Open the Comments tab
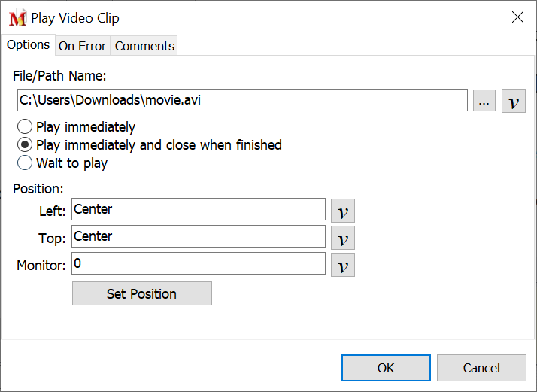Image resolution: width=537 pixels, height=392 pixels. point(144,46)
